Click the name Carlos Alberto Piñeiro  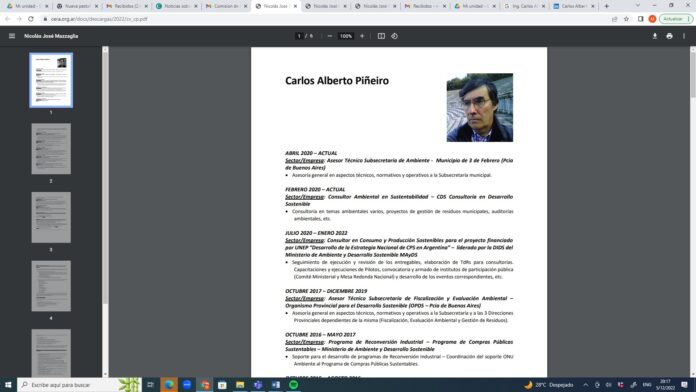[337, 80]
